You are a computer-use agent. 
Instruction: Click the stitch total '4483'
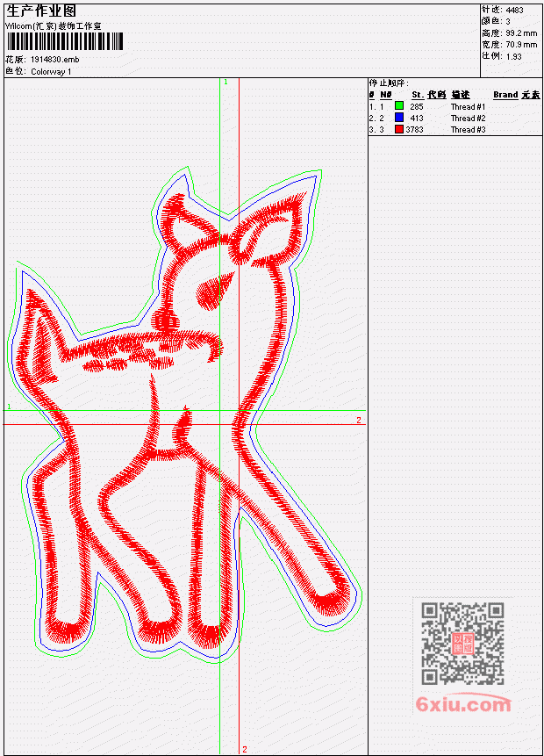(x=515, y=11)
